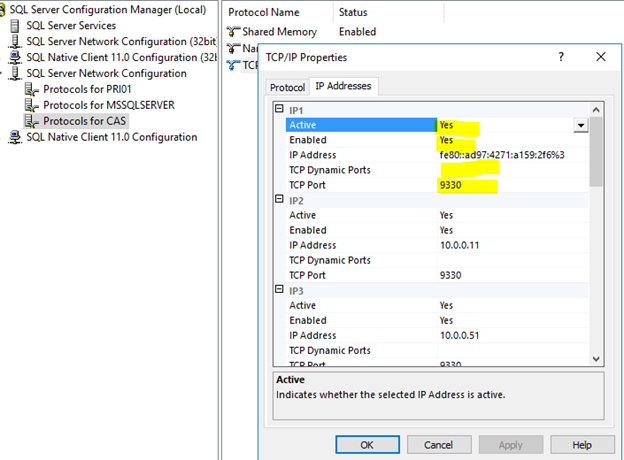Click the 10.0.0.11 address value
The image size is (624, 460).
pyautogui.click(x=459, y=245)
